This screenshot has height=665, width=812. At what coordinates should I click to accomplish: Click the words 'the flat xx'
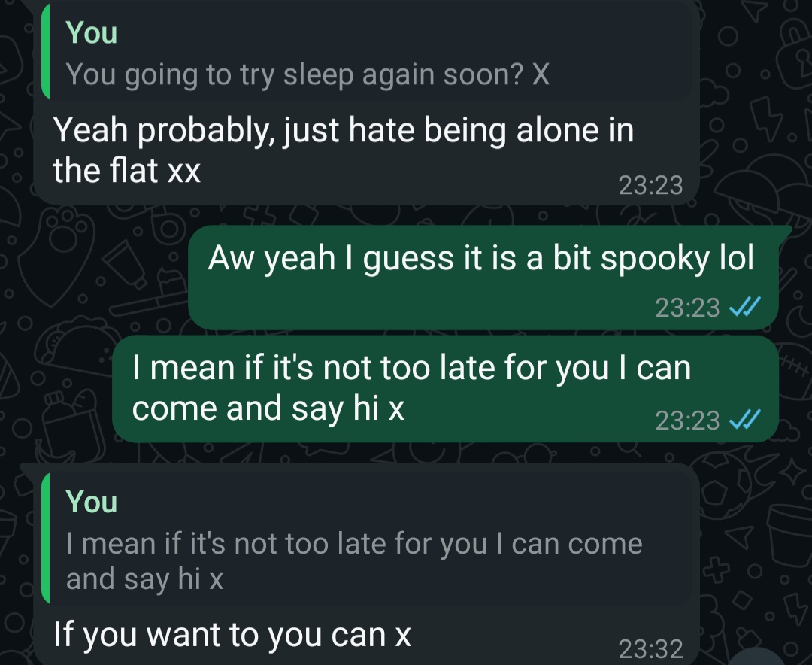click(x=126, y=171)
